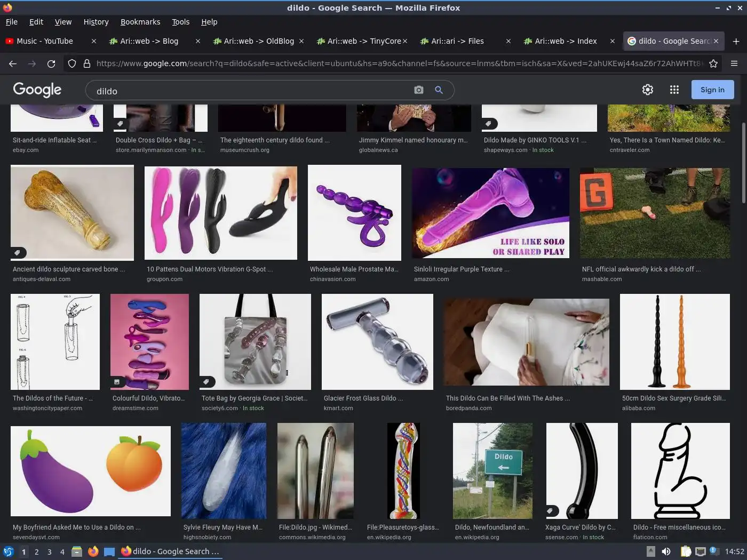The width and height of the screenshot is (747, 560).
Task: Click the update notifier tray icon
Action: 713,551
